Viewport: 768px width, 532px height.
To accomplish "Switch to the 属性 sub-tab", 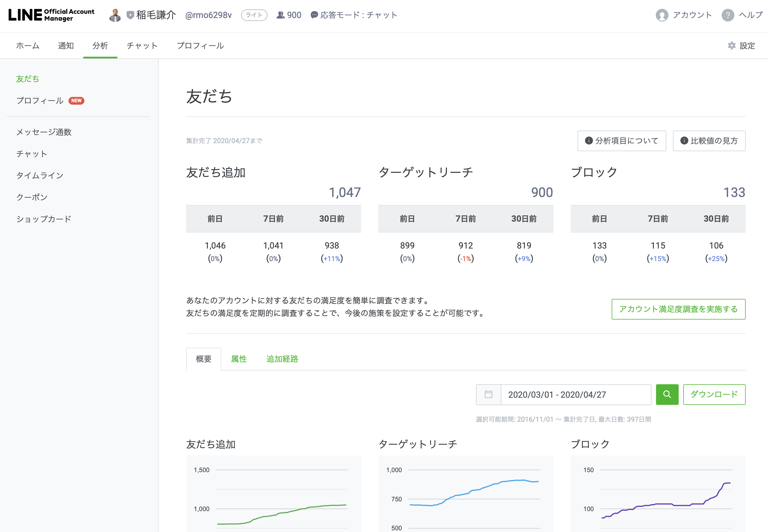I will point(239,359).
